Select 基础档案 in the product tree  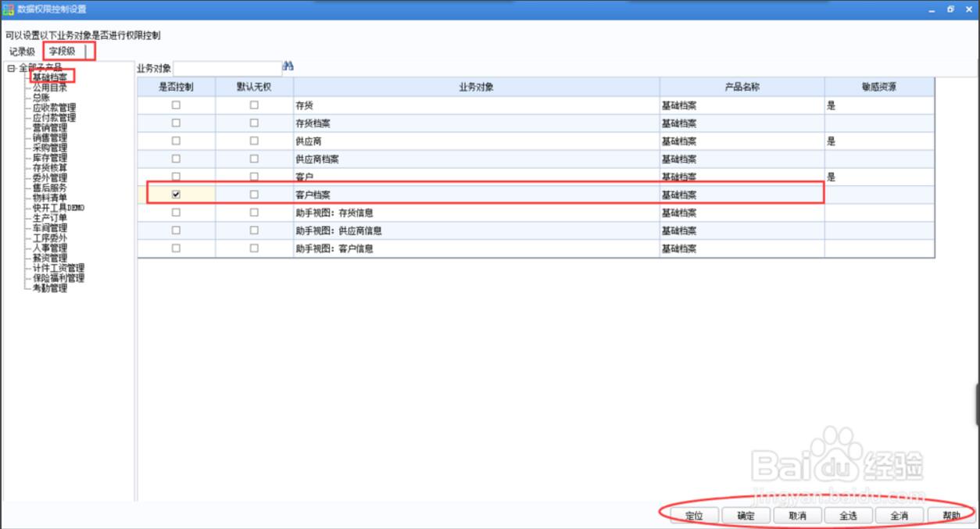(49, 77)
